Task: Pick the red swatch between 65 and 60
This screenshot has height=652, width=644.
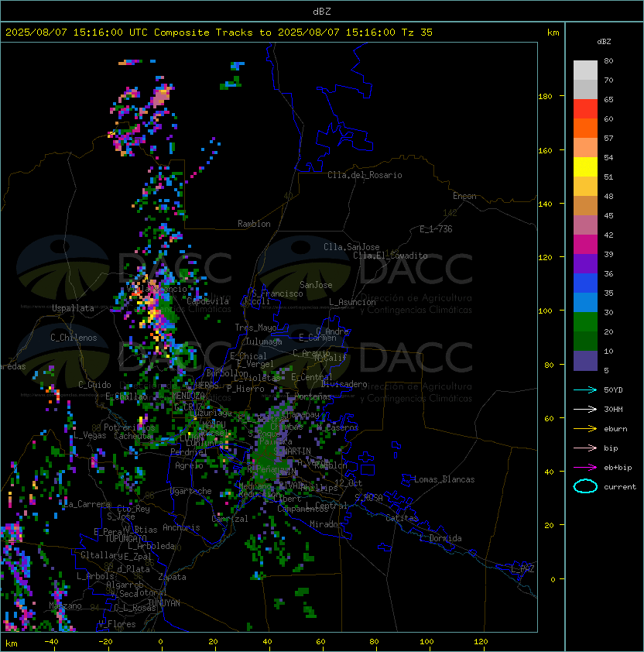Action: [585, 109]
